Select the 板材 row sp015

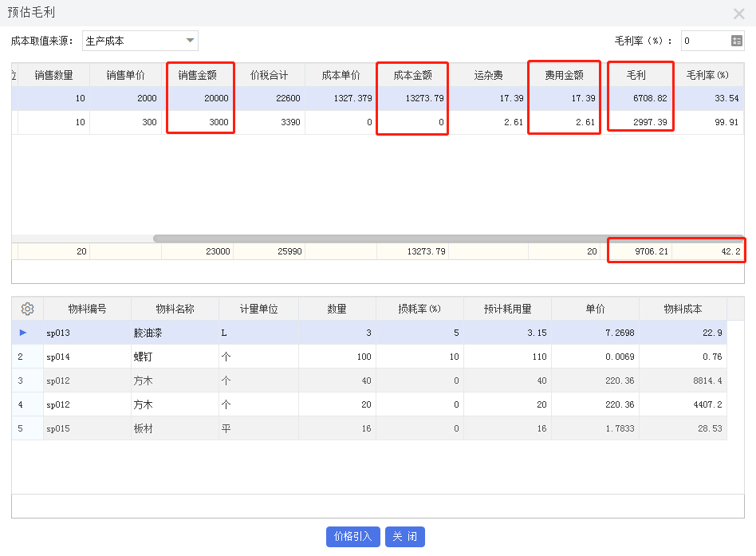pos(239,428)
